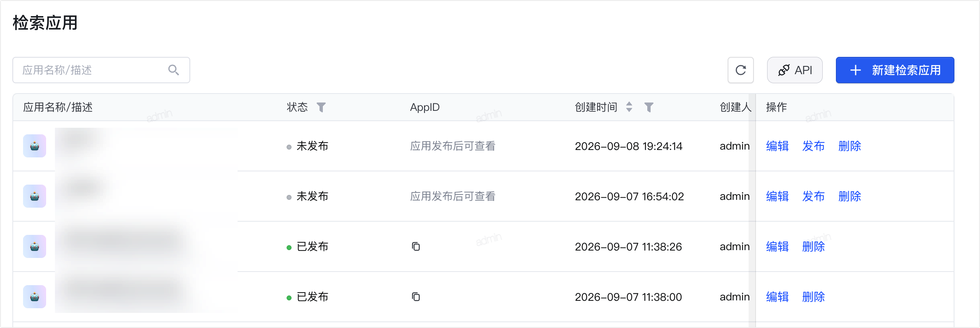The height and width of the screenshot is (328, 980).
Task: Refresh the application list
Action: 741,70
